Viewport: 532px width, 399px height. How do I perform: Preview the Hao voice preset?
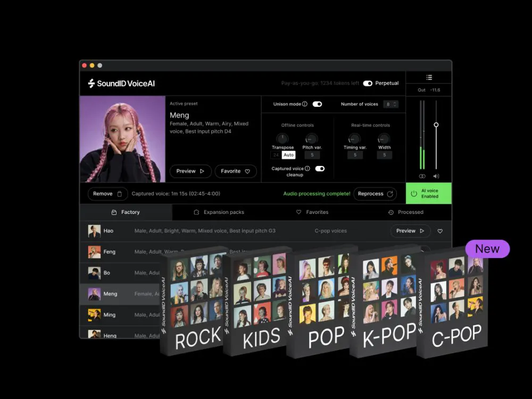pos(410,231)
